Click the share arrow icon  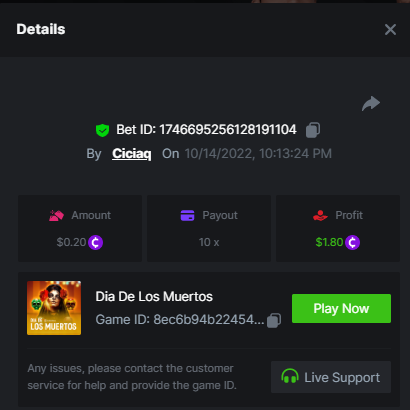click(371, 103)
